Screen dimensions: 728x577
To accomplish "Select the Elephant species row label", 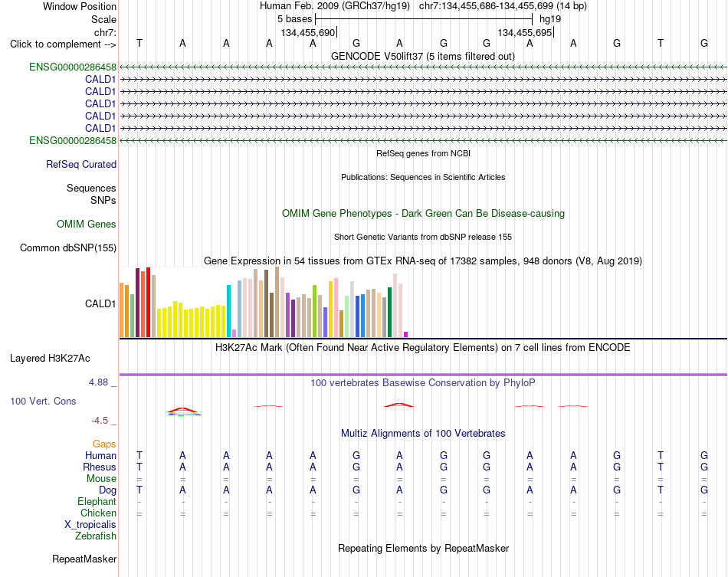I will click(x=97, y=502).
